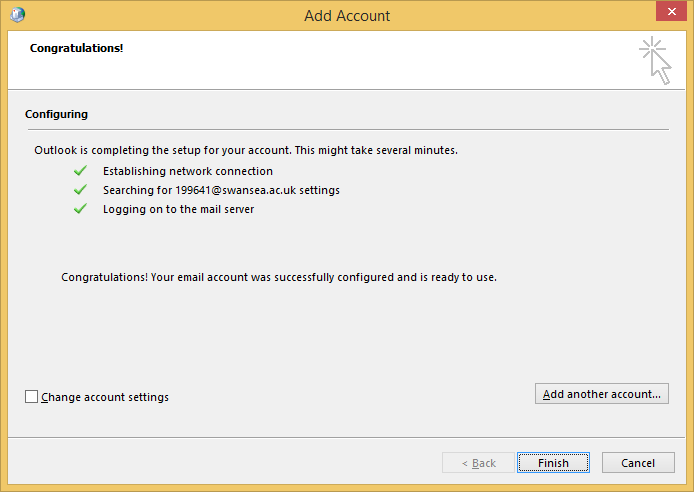Viewport: 694px width, 492px height.
Task: Cancel the account setup wizard
Action: tap(638, 463)
